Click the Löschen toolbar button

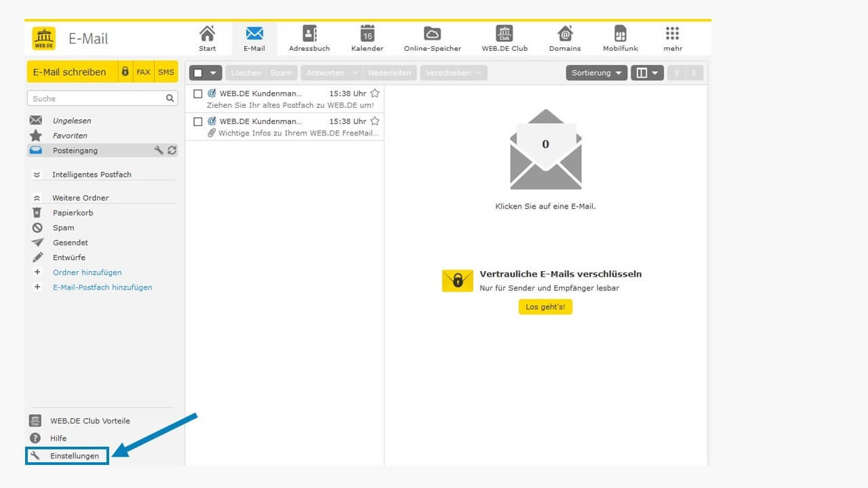[245, 73]
